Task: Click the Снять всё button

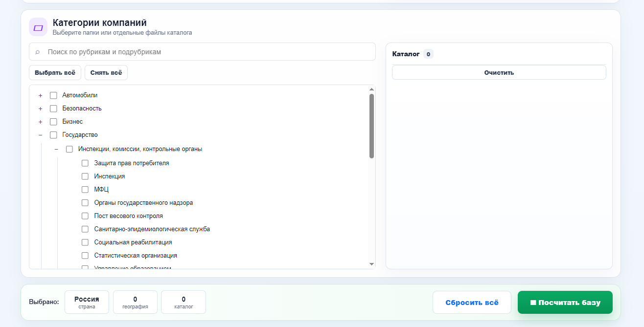Action: [x=106, y=72]
